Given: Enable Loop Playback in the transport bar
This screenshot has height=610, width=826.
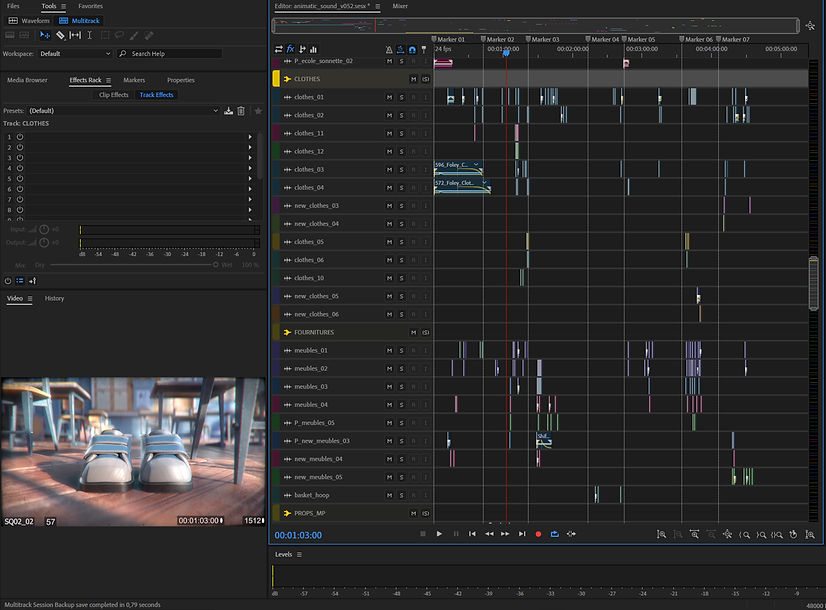Looking at the screenshot, I should [x=554, y=534].
